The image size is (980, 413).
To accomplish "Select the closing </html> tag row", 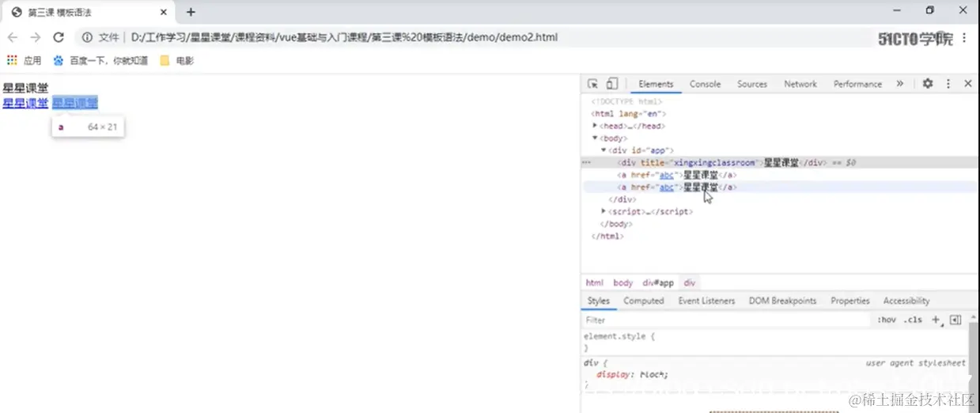I will [607, 236].
